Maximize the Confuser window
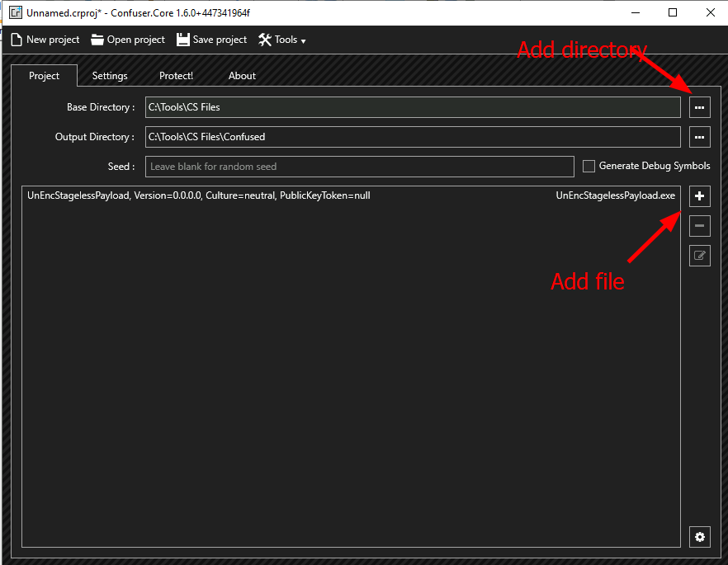Screen dimensions: 728x565 [672, 12]
